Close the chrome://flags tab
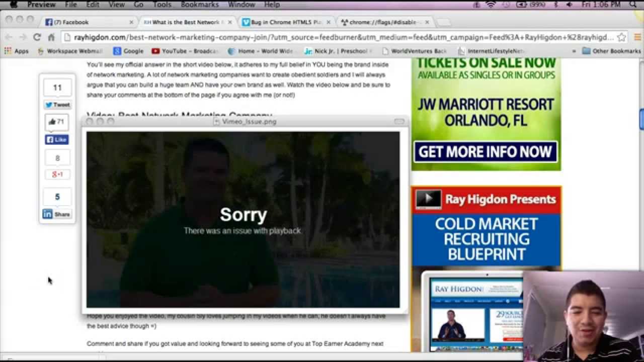Viewport: 644px width, 362px height. click(427, 22)
